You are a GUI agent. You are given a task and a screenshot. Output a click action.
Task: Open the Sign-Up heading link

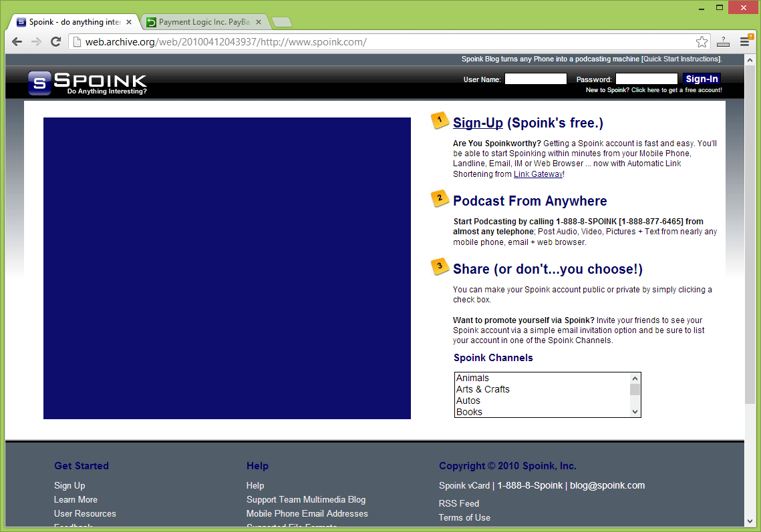coord(478,123)
